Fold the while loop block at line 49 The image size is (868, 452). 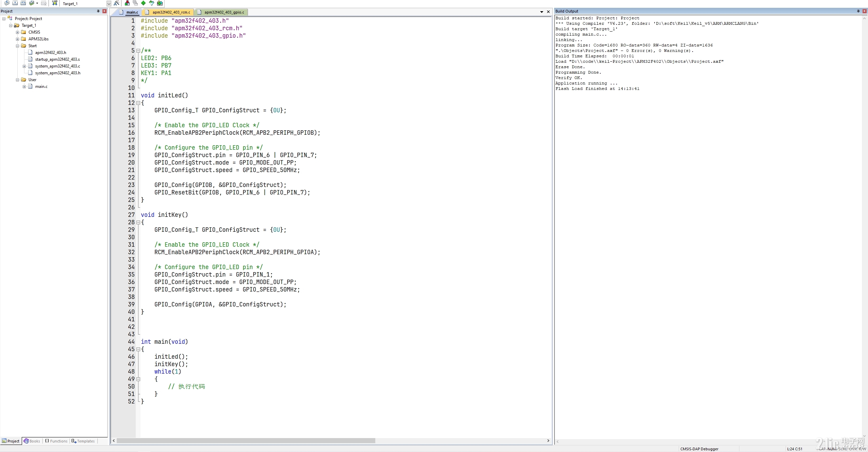[x=138, y=379]
